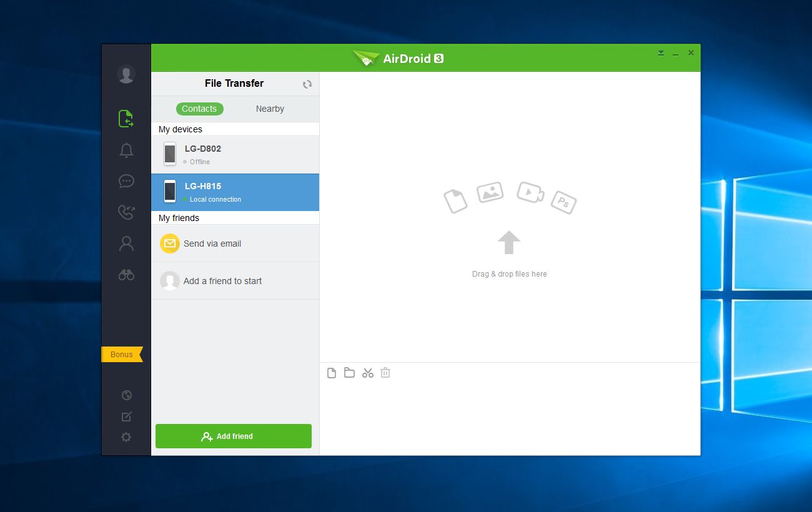Viewport: 812px width, 512px height.
Task: Open the SMS messages bubble icon
Action: click(126, 181)
